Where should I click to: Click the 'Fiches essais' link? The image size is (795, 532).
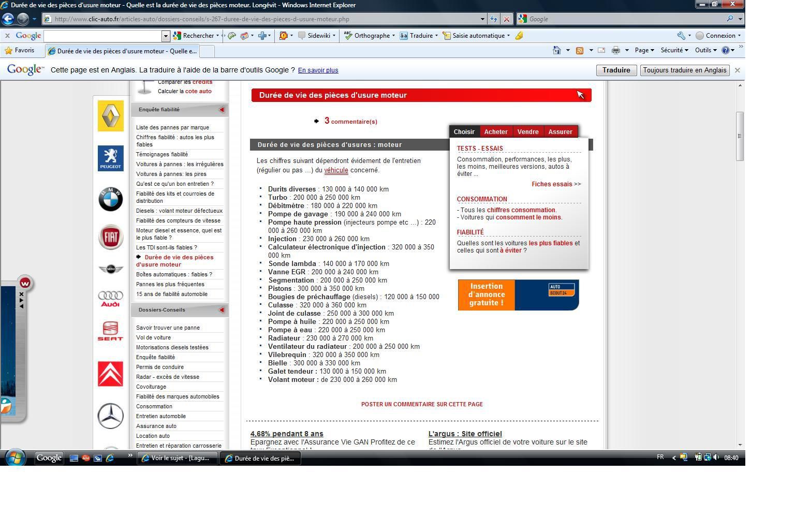(x=552, y=184)
